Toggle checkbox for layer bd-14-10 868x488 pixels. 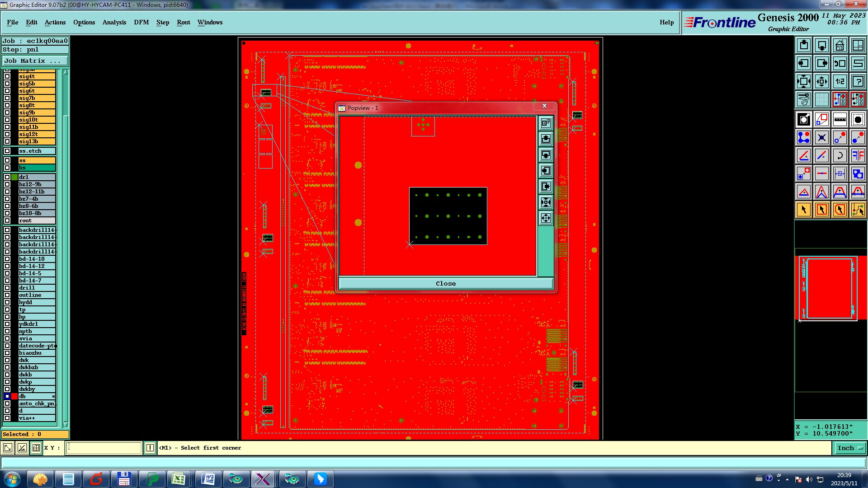click(x=7, y=259)
